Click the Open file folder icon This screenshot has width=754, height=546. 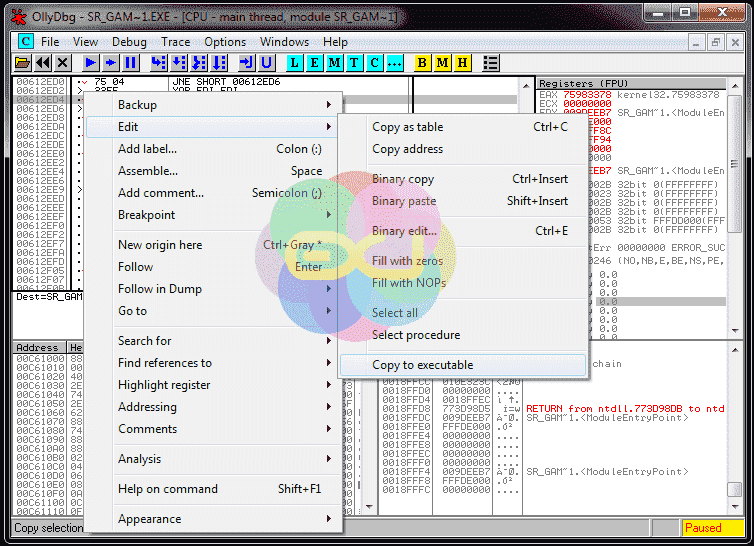pos(22,63)
